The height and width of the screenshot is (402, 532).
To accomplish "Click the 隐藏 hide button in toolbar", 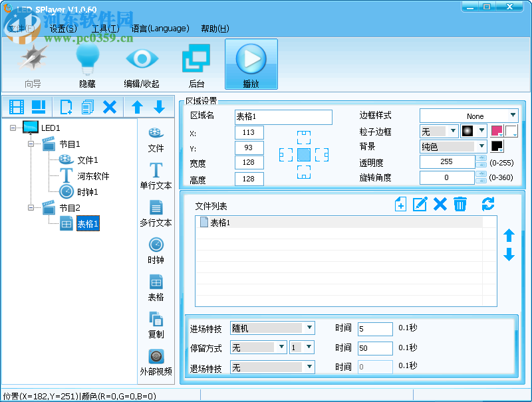I will [x=88, y=64].
